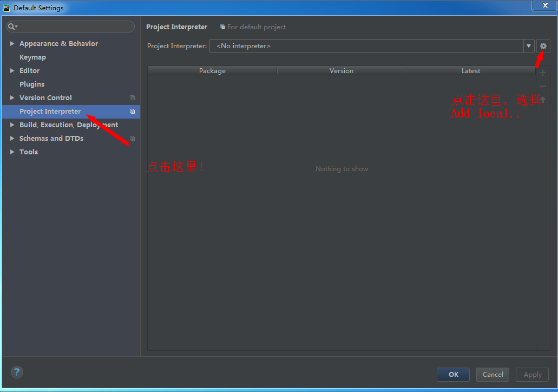
Task: Click the Package column header
Action: (x=212, y=71)
